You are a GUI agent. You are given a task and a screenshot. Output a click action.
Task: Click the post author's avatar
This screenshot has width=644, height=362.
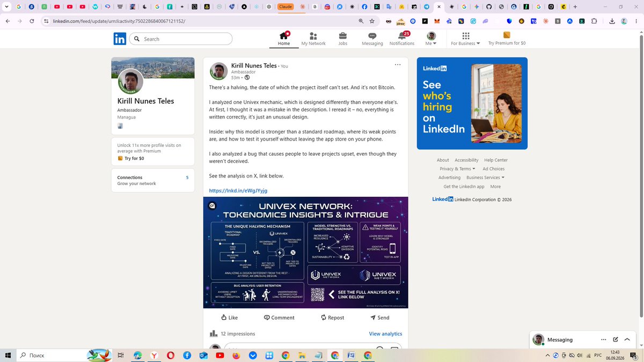point(218,71)
